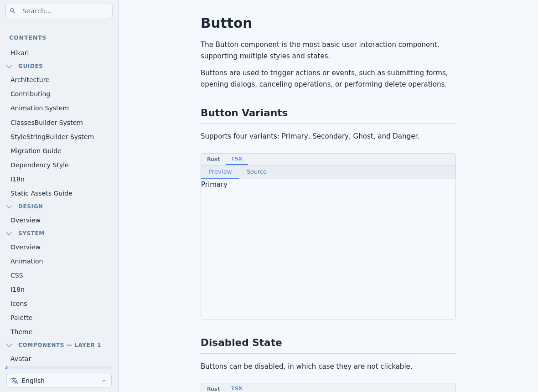Open Overview under SYSTEM
The image size is (538, 392).
click(x=26, y=247)
